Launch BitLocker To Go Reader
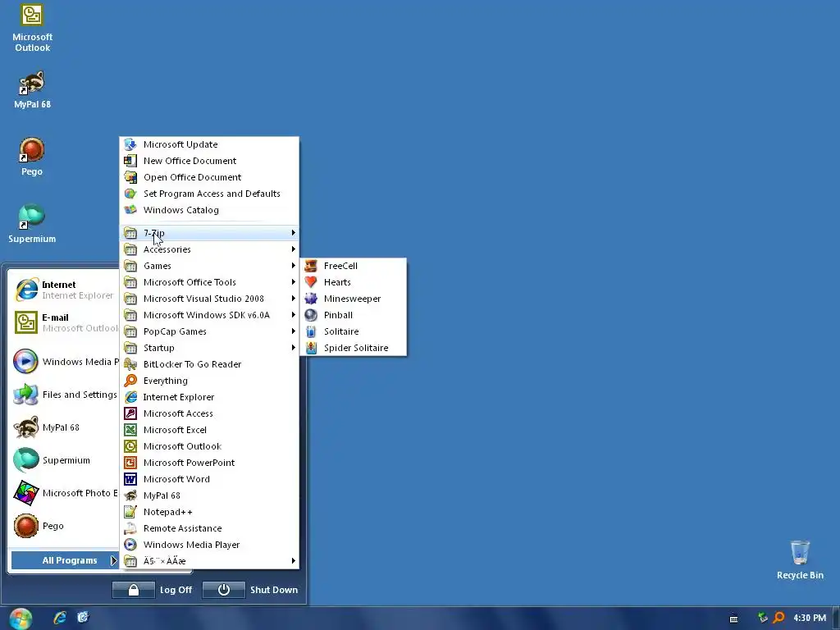The width and height of the screenshot is (840, 630). tap(209, 364)
